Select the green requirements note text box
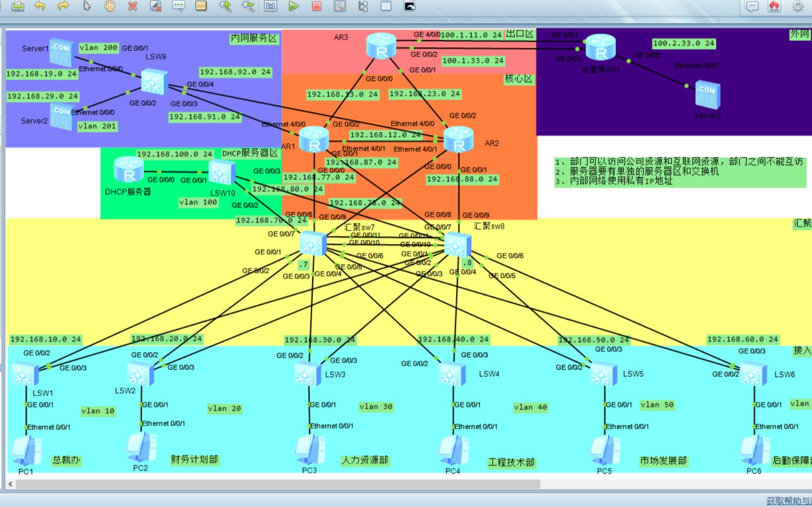This screenshot has width=812, height=507. (680, 172)
